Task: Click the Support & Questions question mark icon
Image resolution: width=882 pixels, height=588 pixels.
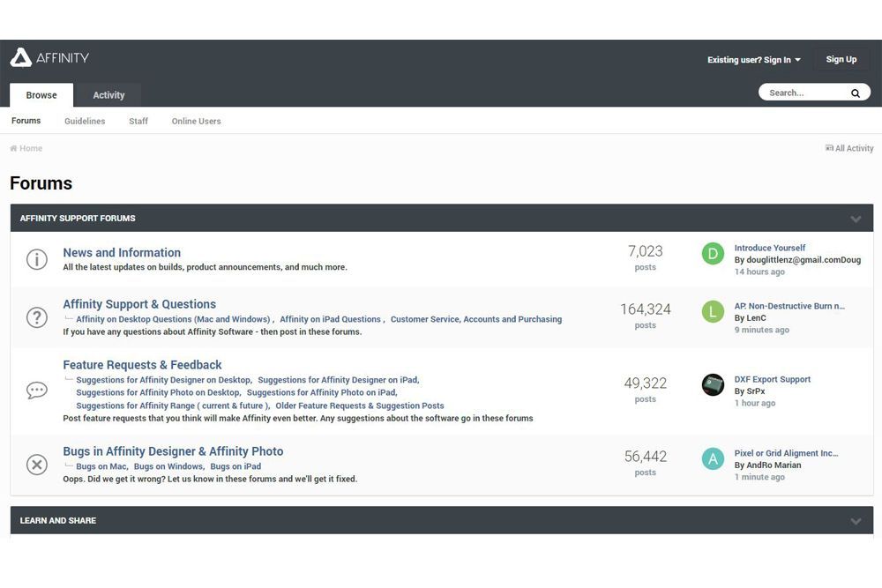Action: [36, 317]
